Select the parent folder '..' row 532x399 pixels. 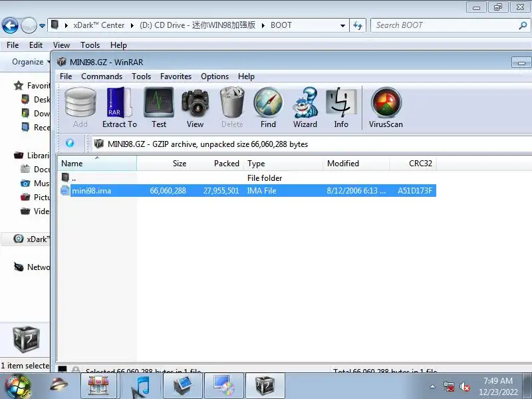point(247,178)
